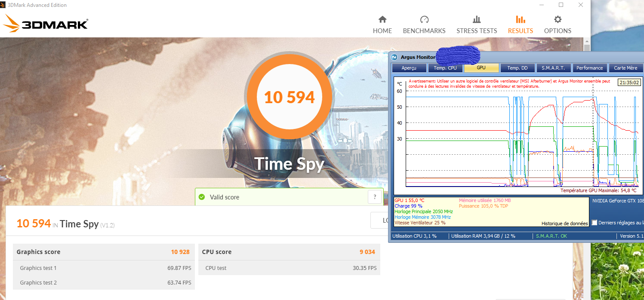The image size is (644, 300).
Task: Open the Temp. DD tab
Action: [518, 68]
